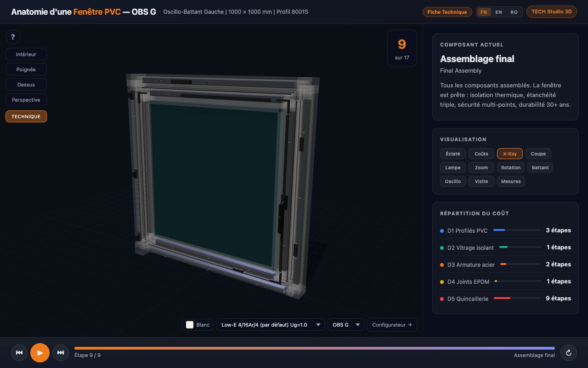Select the D3 Armature acier cost row
588x368 pixels.
505,264
